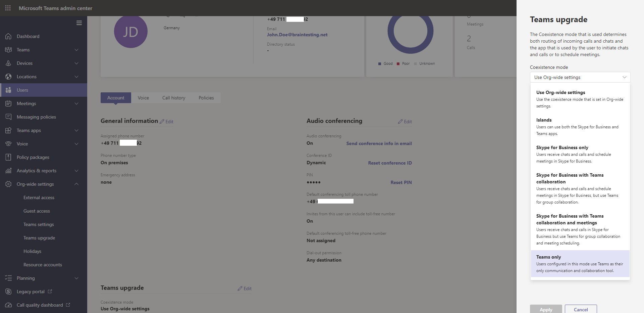Click the Policy packages icon

[x=8, y=157]
